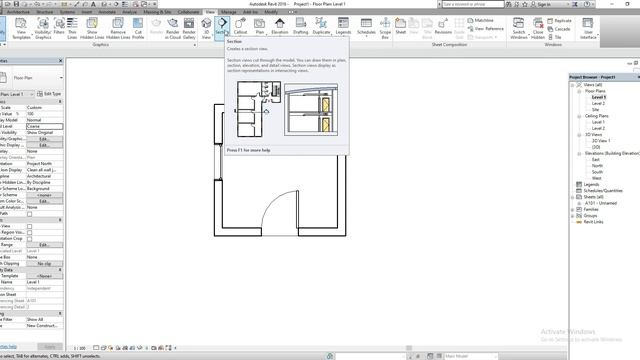Select the Matchline tool
The image size is (640, 360).
pos(480,20)
